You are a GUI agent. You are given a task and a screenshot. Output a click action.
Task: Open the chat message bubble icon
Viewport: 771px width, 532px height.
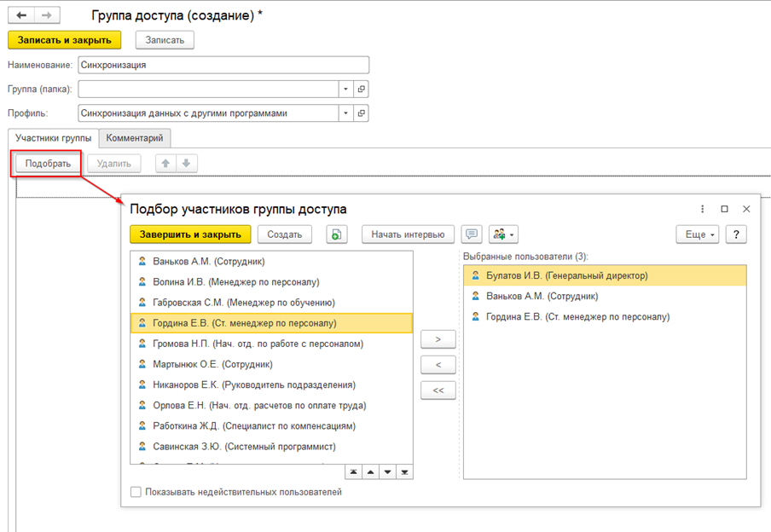pyautogui.click(x=472, y=234)
